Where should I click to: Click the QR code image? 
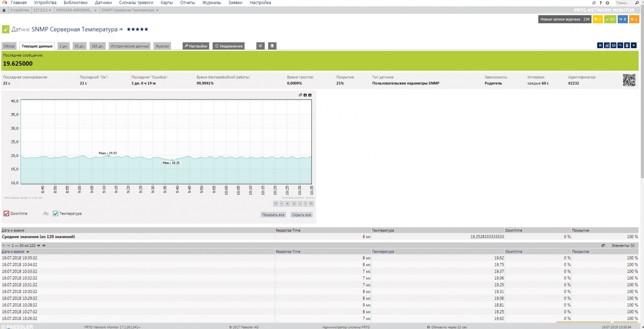[629, 80]
